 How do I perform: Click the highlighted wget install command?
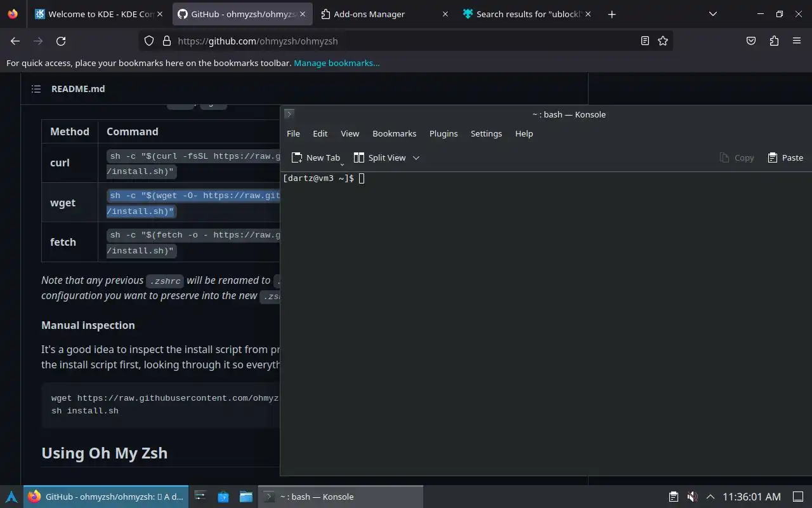[193, 203]
